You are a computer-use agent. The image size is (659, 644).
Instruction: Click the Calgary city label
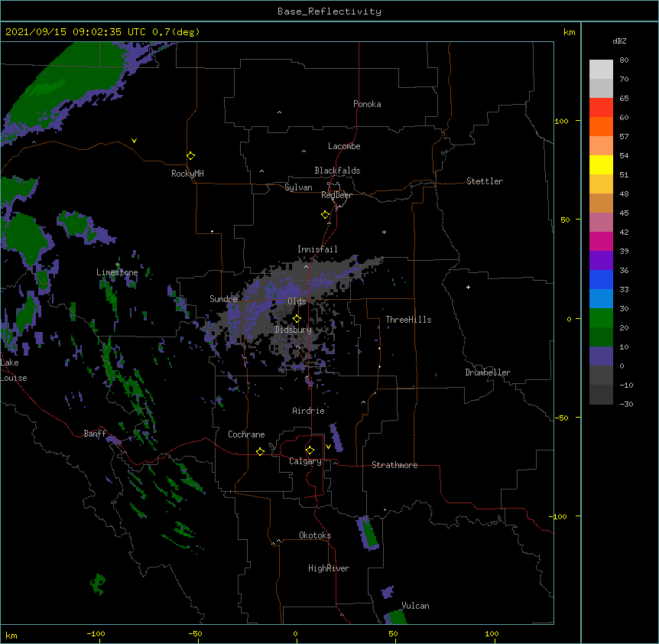click(x=305, y=461)
